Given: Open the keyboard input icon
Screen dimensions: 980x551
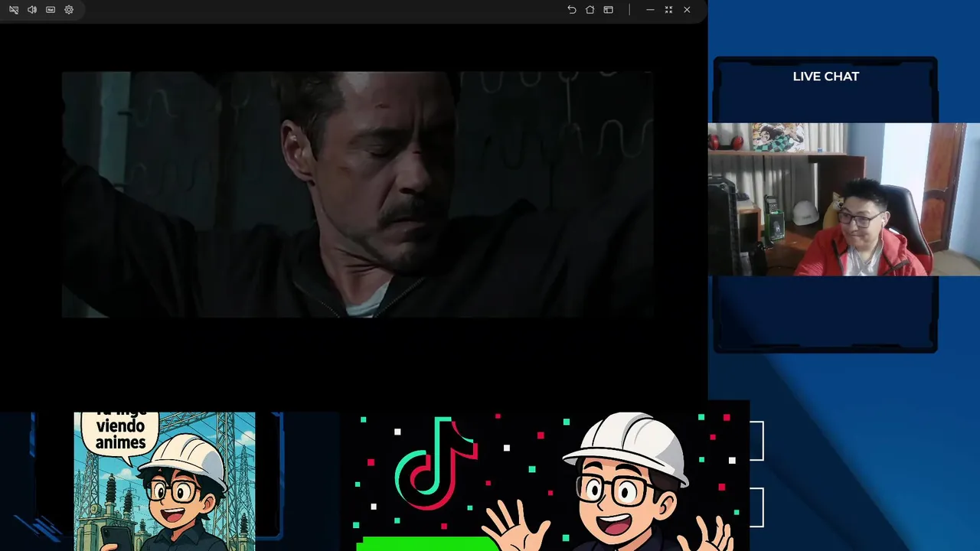Looking at the screenshot, I should click(x=51, y=10).
